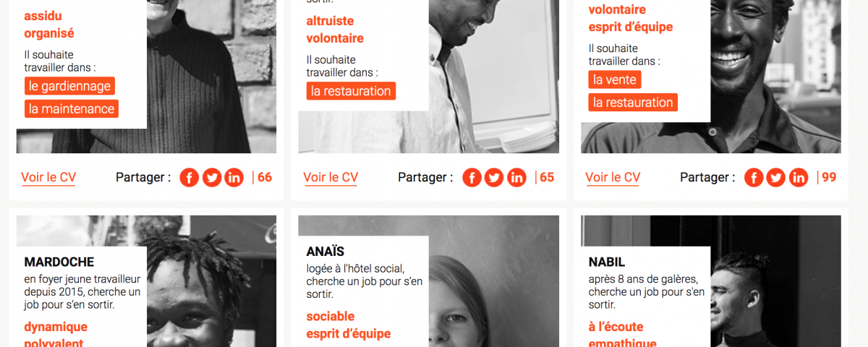The width and height of the screenshot is (868, 347).
Task: Open Voir le CV with 99 shares
Action: click(x=613, y=178)
